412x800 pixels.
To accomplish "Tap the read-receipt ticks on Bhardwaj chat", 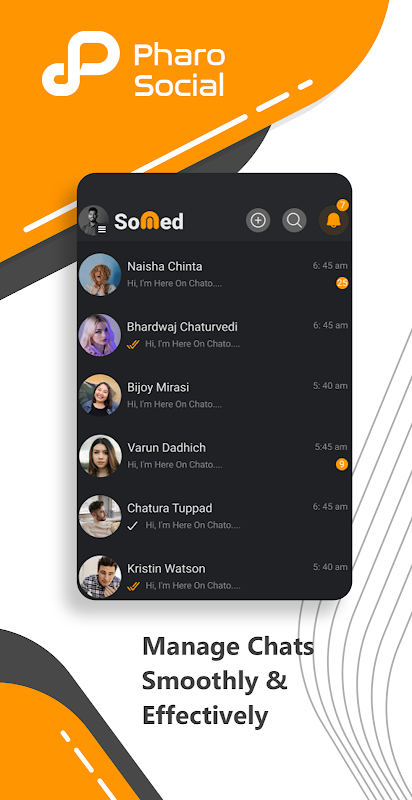I will (133, 344).
